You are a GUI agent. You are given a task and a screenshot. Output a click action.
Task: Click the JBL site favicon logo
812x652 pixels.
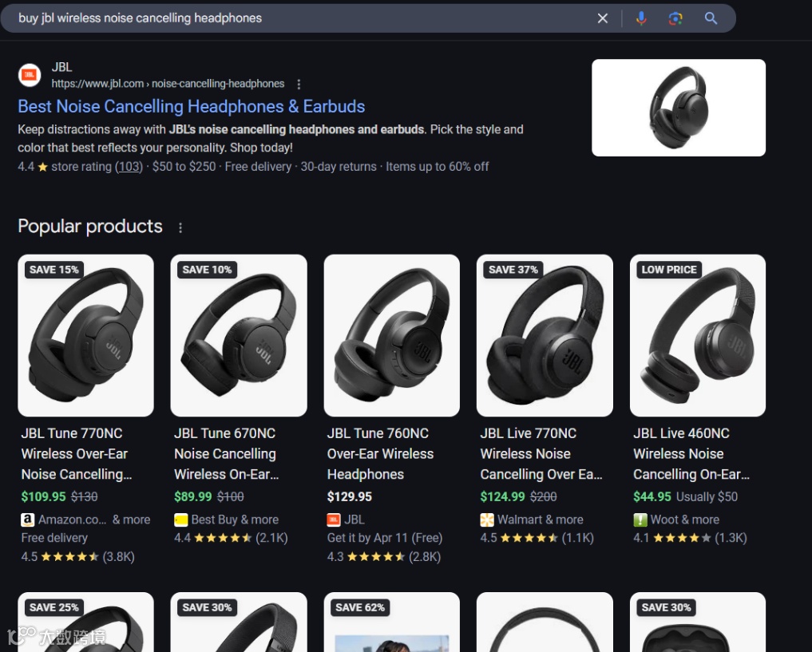[x=30, y=75]
